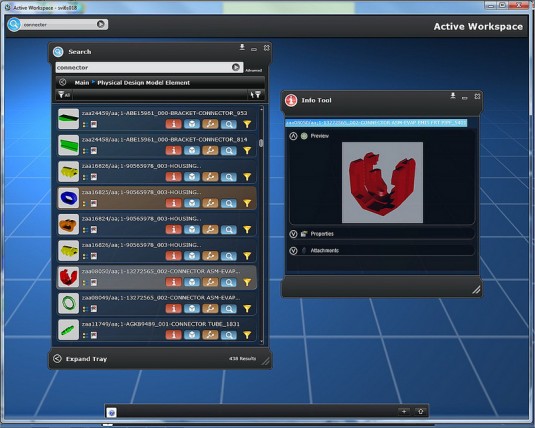This screenshot has height=428, width=535.
Task: Click yellow funnel on BRACKET-CONNECTOR_953 row
Action: point(247,124)
